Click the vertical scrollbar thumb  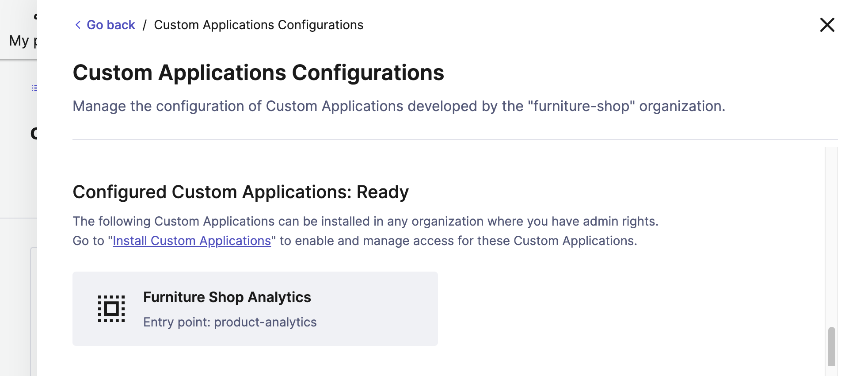pos(831,346)
